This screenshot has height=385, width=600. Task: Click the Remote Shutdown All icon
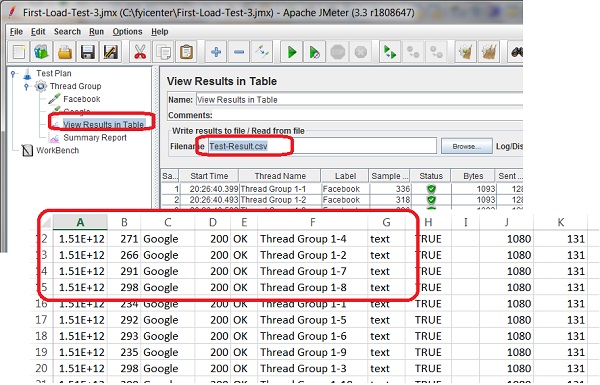pos(436,52)
